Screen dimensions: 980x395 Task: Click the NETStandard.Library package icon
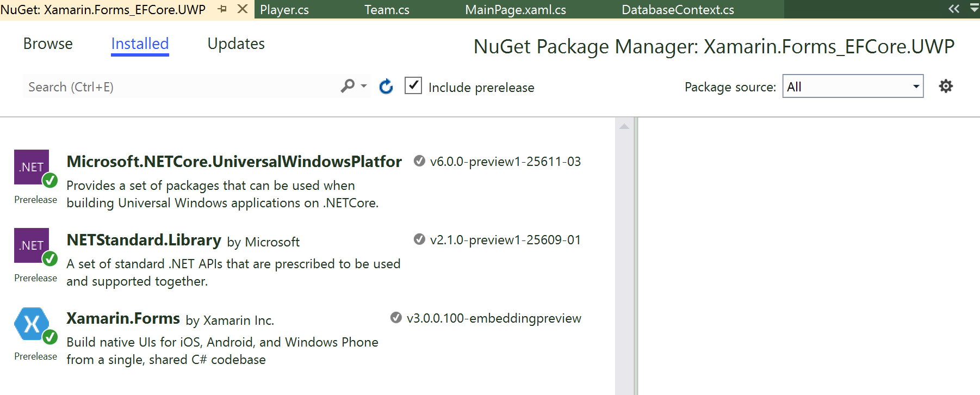tap(32, 245)
